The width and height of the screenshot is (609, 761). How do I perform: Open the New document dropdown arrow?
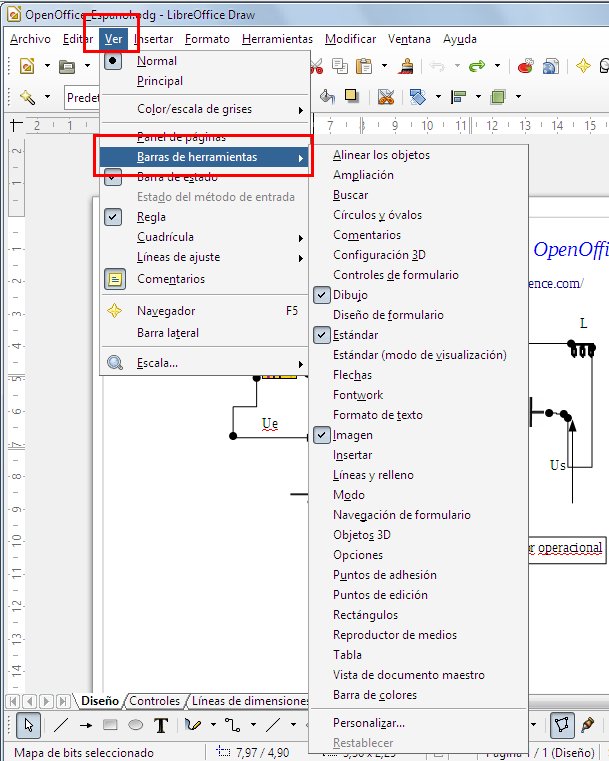pyautogui.click(x=47, y=66)
